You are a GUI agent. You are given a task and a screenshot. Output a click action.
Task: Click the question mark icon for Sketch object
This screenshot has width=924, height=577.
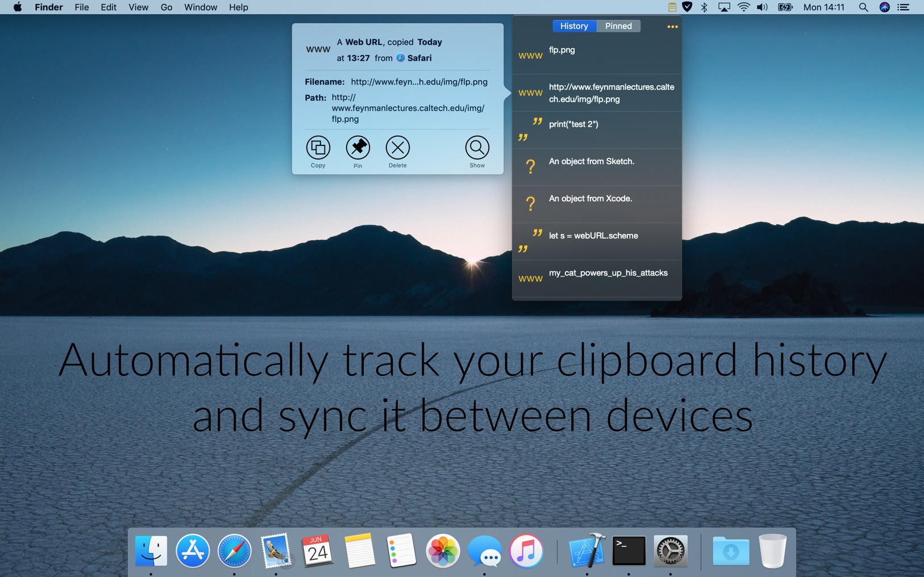(530, 166)
